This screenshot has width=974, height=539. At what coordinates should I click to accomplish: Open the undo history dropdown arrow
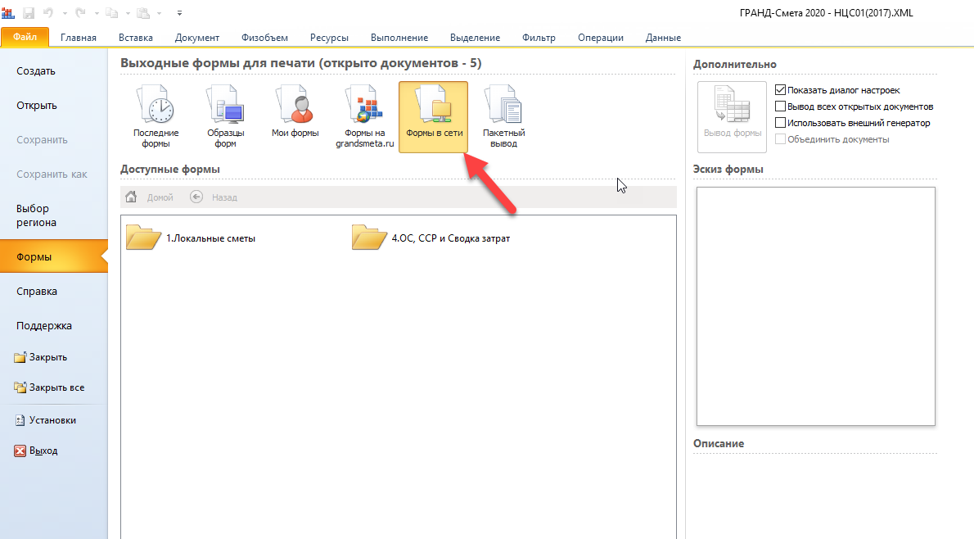coord(64,13)
